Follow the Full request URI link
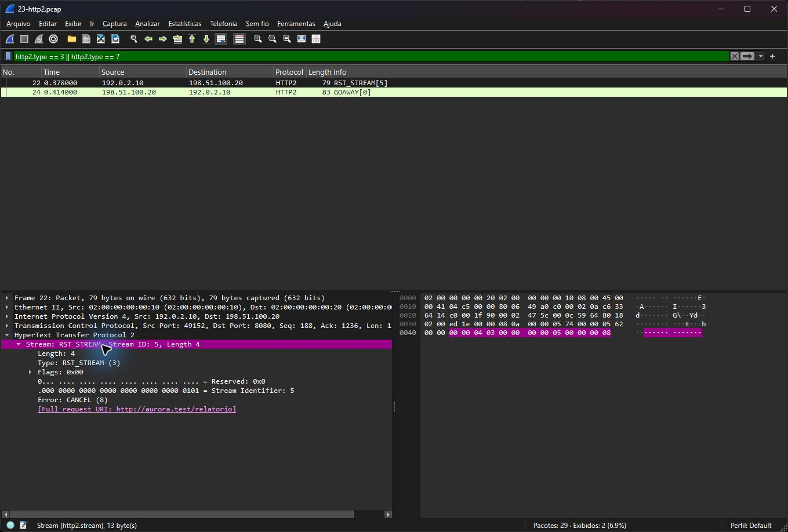 137,409
